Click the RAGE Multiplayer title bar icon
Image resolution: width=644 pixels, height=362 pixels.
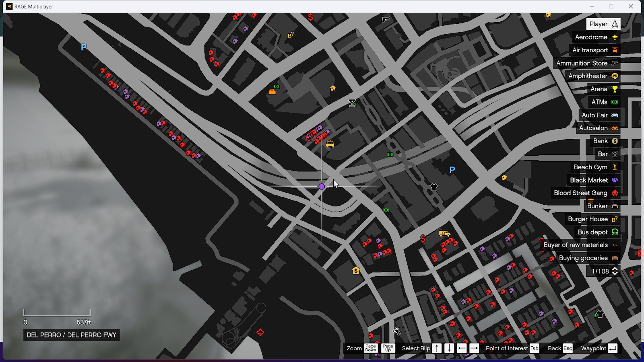(9, 6)
